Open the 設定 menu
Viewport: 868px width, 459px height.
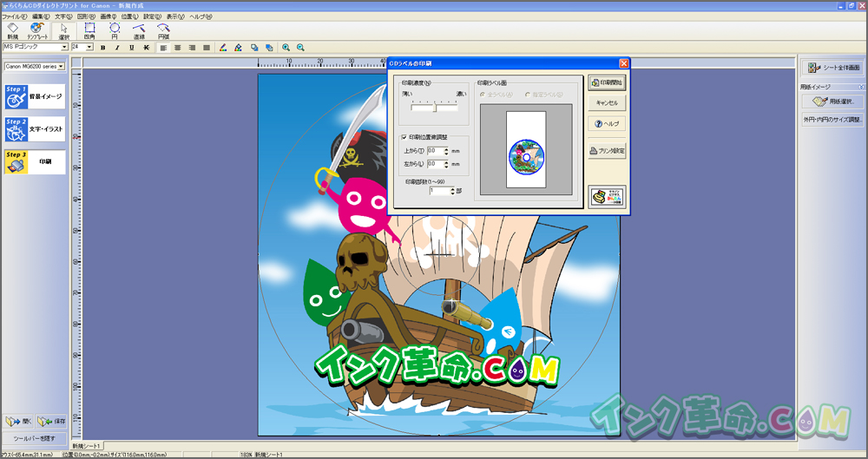pos(152,16)
